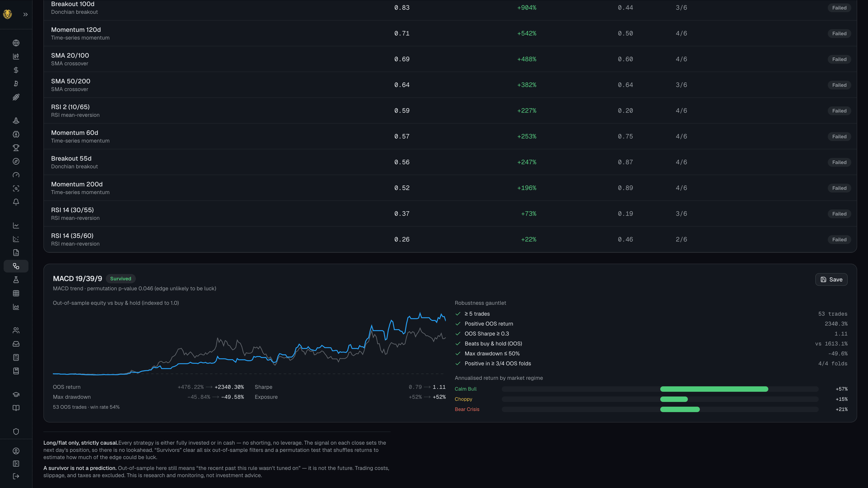Click the Failed badge for Momentum 120d

pos(839,33)
